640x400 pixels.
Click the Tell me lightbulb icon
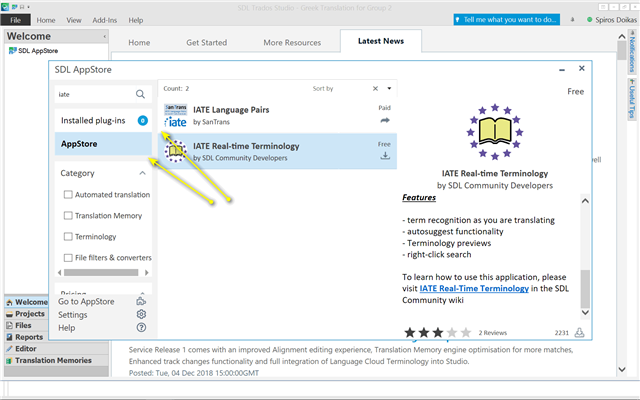(x=458, y=20)
